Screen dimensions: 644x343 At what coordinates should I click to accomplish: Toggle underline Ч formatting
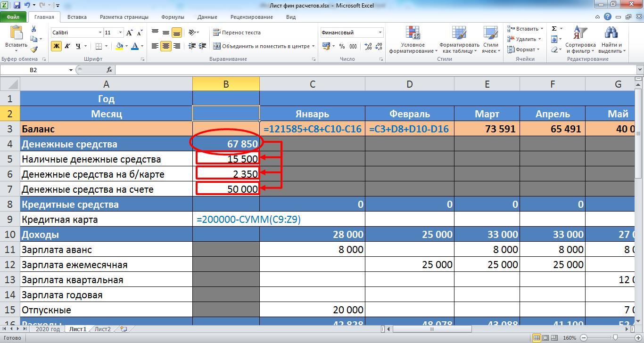click(x=78, y=46)
